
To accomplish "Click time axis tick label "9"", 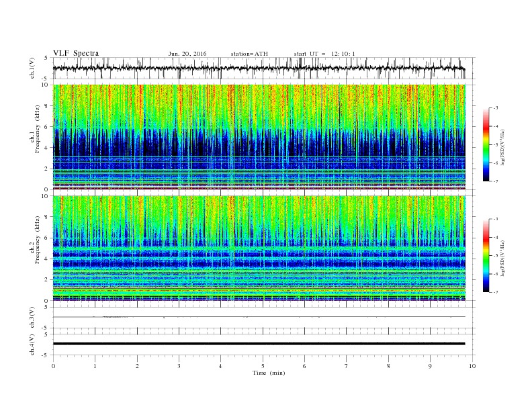I will click(430, 366).
